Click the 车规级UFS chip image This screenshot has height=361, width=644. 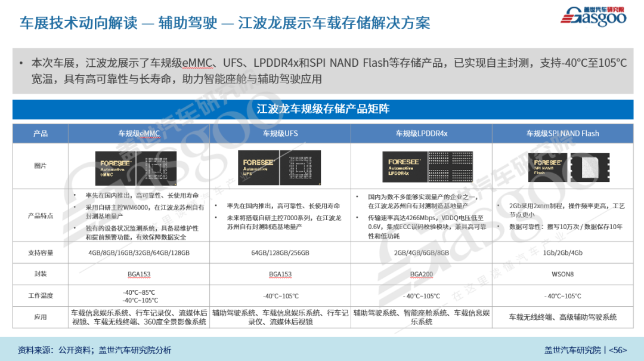coord(279,167)
